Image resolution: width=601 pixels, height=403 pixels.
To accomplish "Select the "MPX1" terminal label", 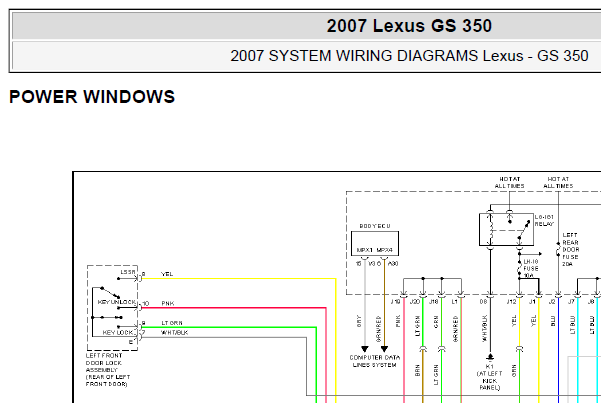I will pyautogui.click(x=365, y=250).
